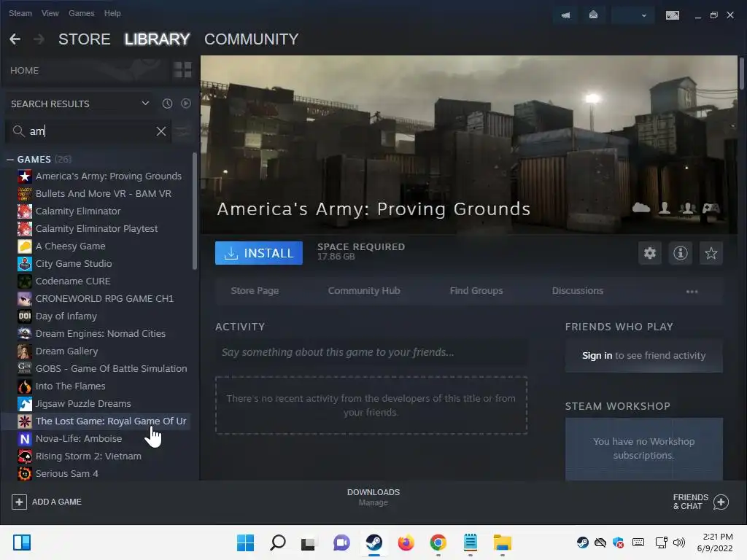
Task: Click the activity post text box
Action: [x=371, y=352]
